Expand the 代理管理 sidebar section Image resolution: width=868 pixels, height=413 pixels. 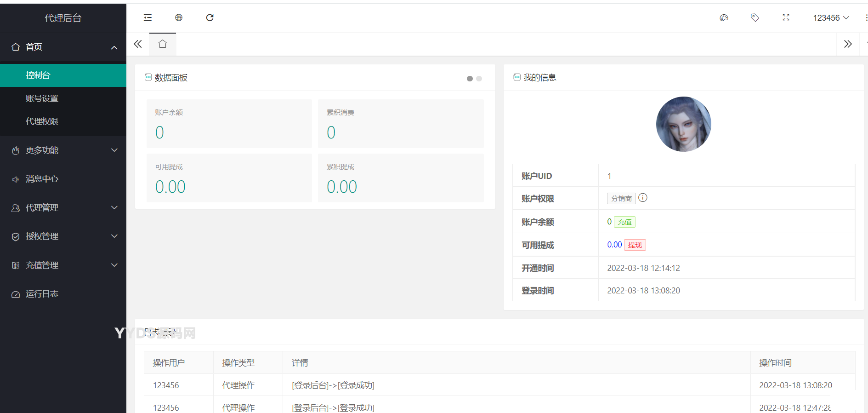point(63,208)
